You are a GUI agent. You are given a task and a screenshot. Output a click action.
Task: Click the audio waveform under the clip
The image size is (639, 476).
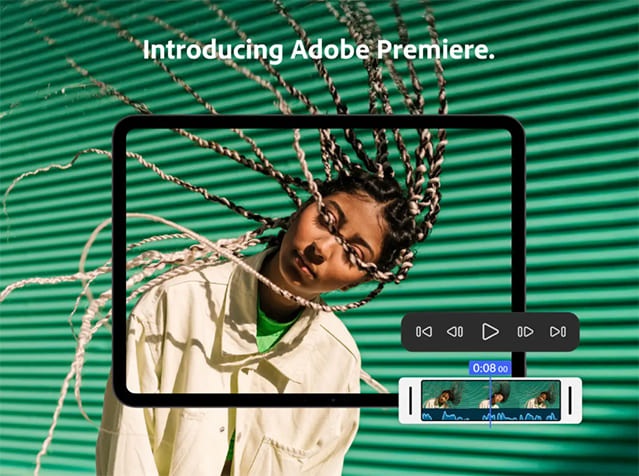click(491, 415)
